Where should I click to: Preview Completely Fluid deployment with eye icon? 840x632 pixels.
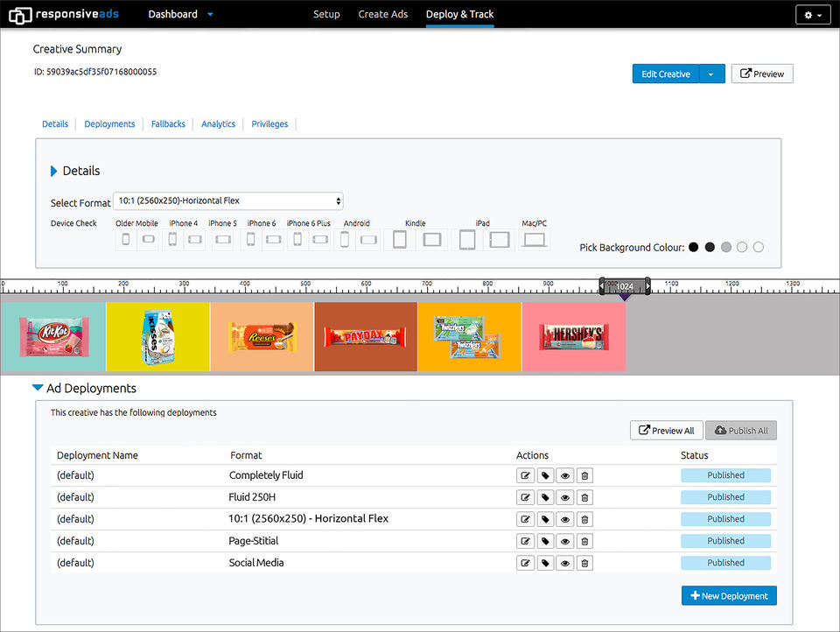(565, 475)
